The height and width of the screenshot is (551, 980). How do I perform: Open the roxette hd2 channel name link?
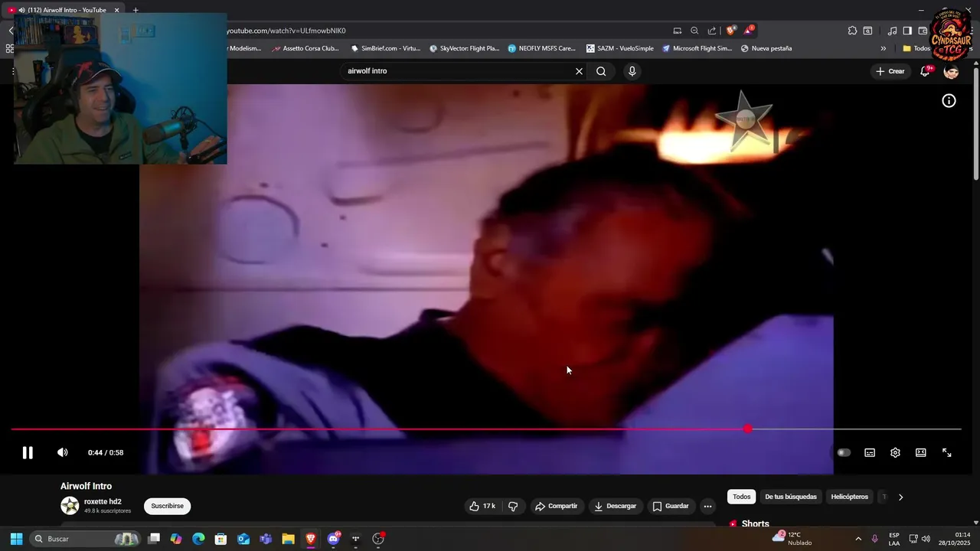103,502
